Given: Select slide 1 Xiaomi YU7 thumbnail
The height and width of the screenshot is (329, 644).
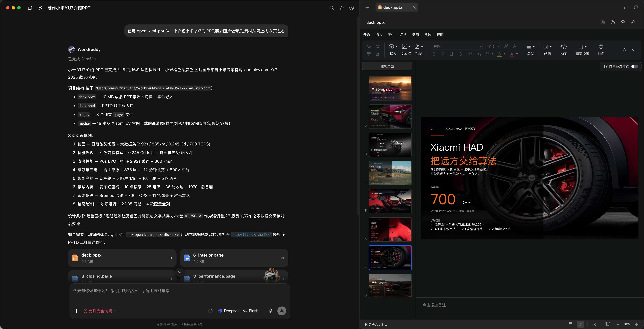Looking at the screenshot, I should pyautogui.click(x=390, y=88).
